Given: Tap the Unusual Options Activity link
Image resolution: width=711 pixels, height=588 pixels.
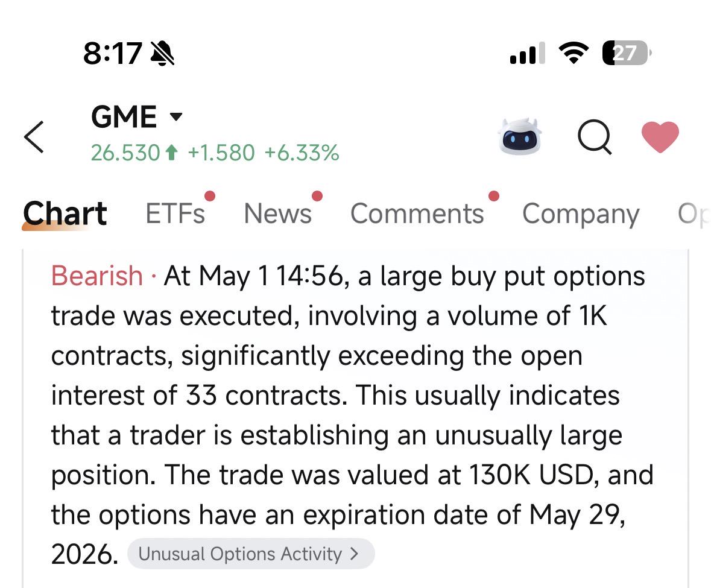Looking at the screenshot, I should pyautogui.click(x=251, y=554).
